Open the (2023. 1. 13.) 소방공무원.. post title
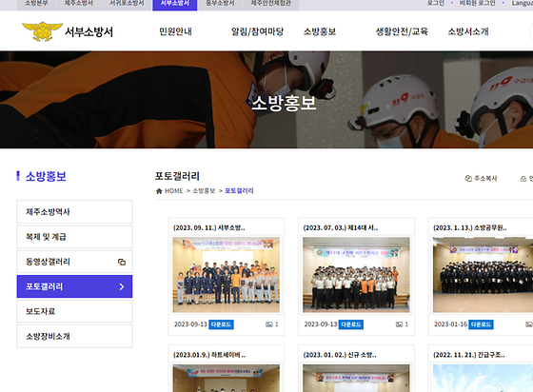Viewport: 533px width, 392px height. (470, 228)
